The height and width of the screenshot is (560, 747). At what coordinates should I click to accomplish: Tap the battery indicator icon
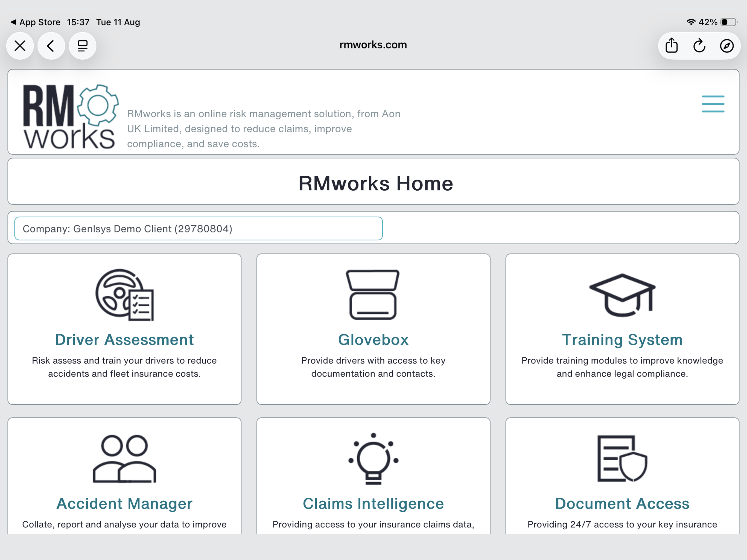(728, 22)
